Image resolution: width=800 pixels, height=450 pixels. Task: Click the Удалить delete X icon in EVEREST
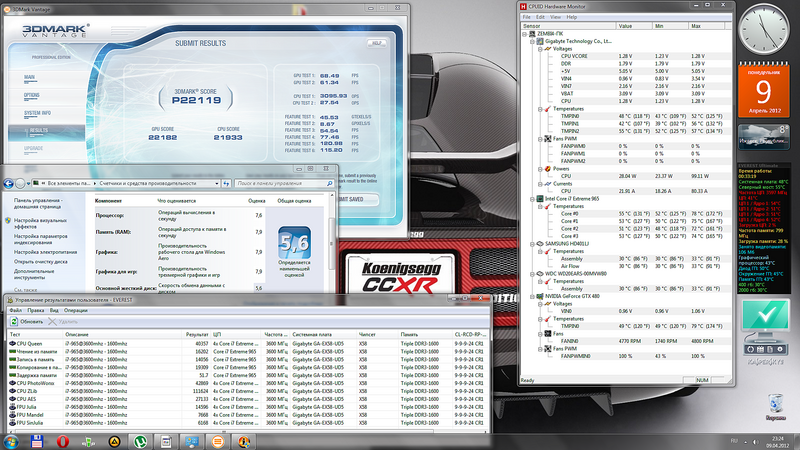(x=52, y=321)
